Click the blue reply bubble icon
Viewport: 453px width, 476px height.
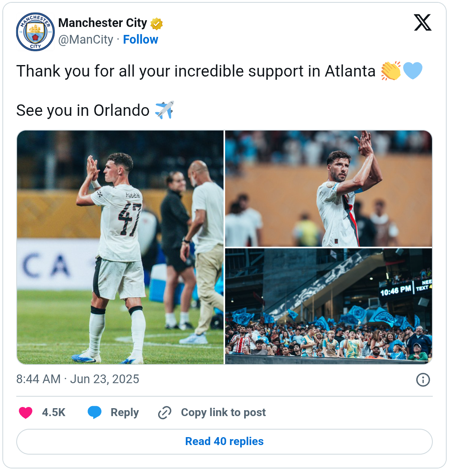click(x=94, y=413)
